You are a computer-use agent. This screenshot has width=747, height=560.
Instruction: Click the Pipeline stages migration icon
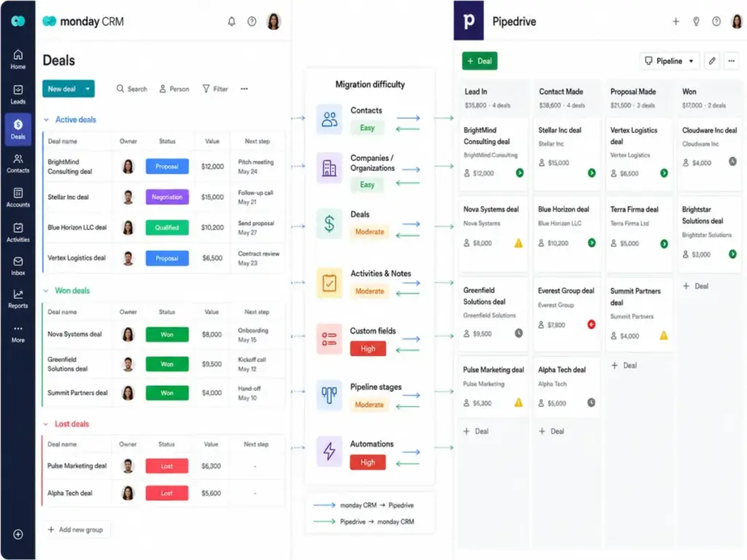(329, 395)
